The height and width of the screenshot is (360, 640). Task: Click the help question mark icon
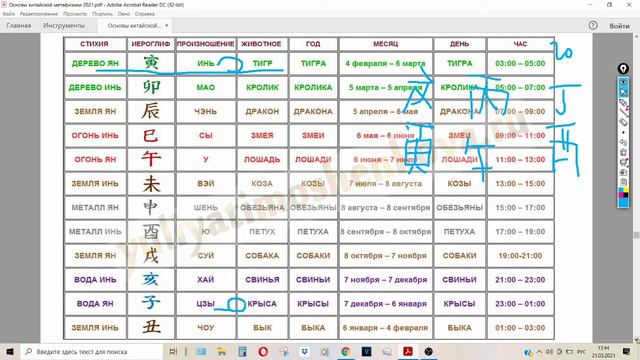(593, 25)
